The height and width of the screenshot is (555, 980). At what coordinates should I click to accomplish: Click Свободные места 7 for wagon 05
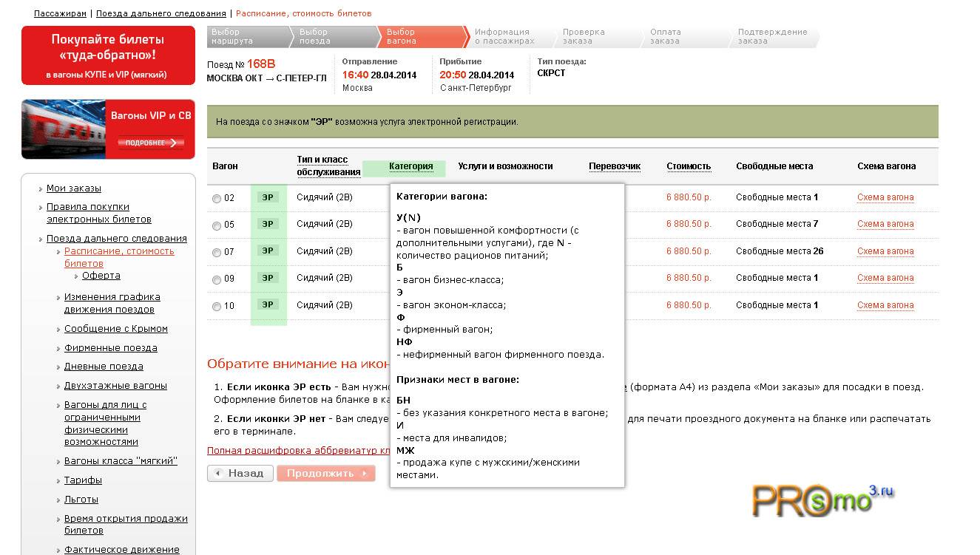point(777,224)
